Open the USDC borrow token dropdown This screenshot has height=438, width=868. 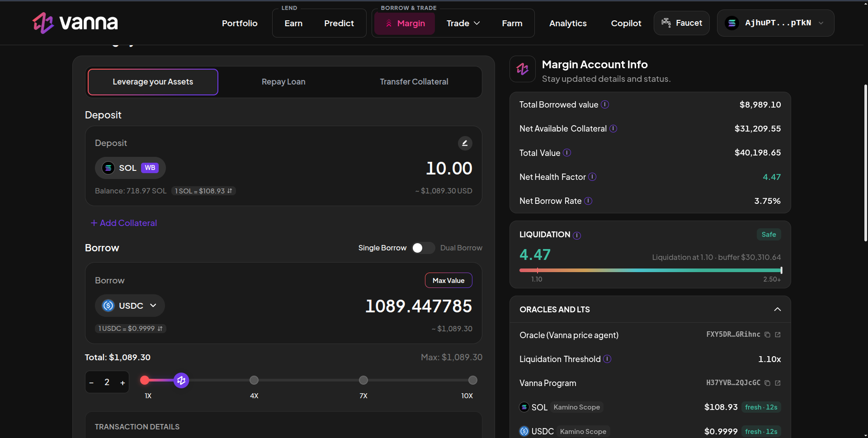[x=130, y=306]
